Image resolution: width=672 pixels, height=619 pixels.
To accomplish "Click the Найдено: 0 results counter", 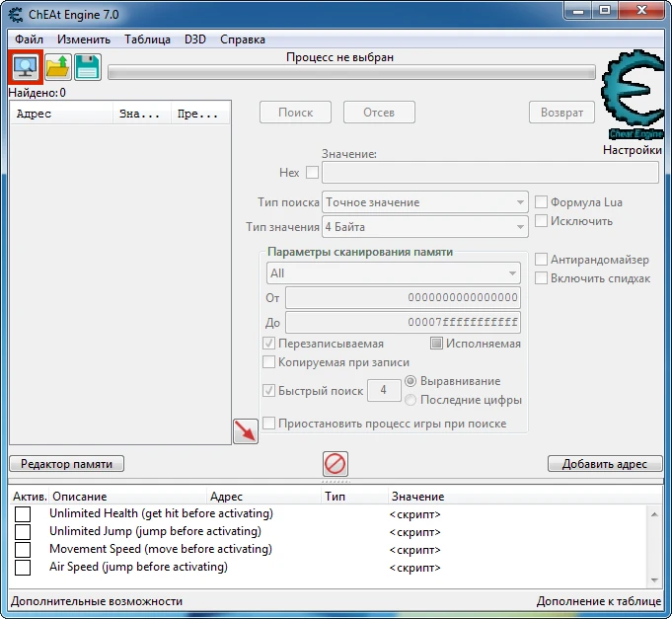I will 37,93.
